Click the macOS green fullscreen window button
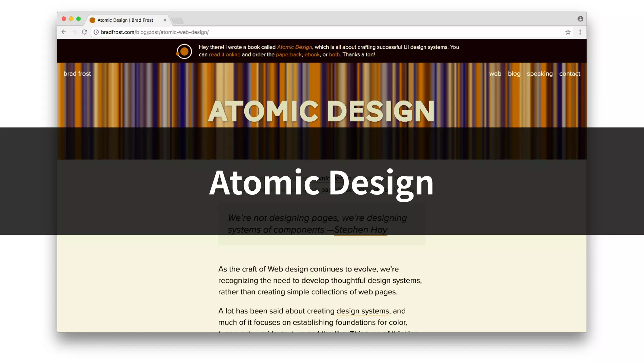The image size is (644, 362). pos(79,19)
